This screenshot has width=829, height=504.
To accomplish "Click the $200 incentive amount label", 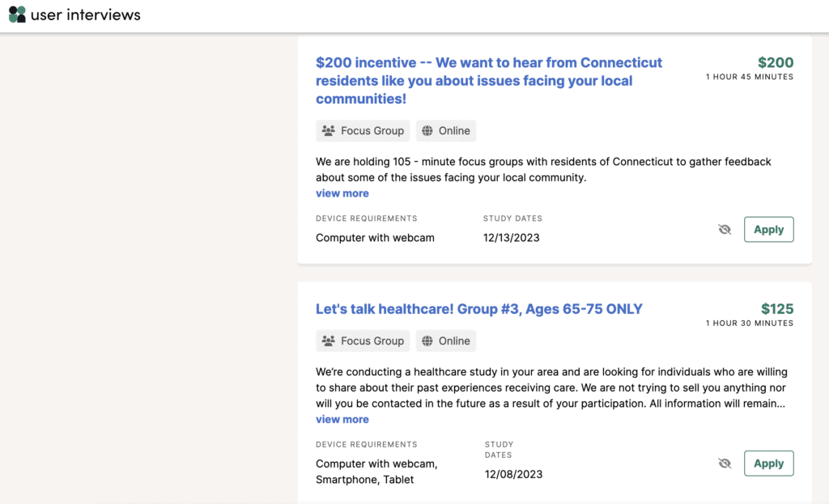I will click(x=775, y=61).
